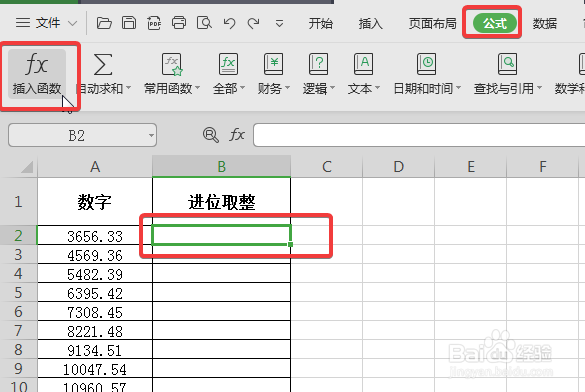585x392 pixels.
Task: Expand the 查找与引用 dropdown arrow
Action: pos(539,88)
